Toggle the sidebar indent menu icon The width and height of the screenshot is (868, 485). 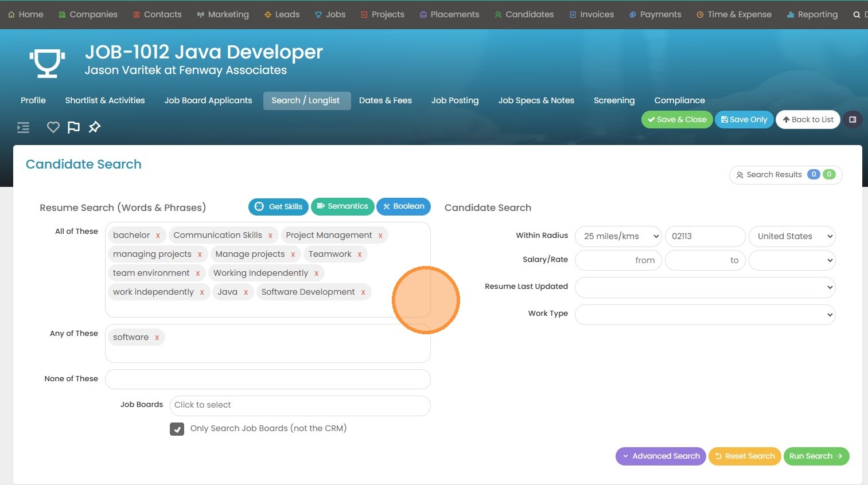[x=24, y=127]
